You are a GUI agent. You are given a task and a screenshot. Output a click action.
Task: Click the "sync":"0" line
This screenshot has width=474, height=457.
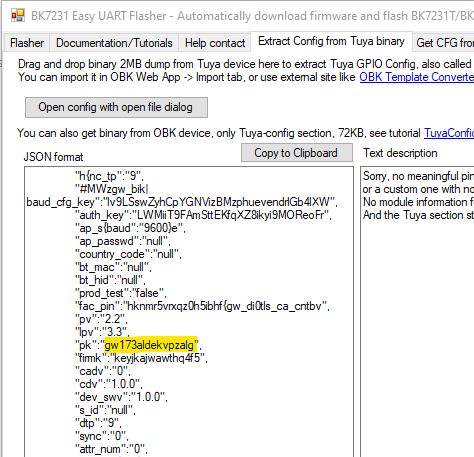101,436
